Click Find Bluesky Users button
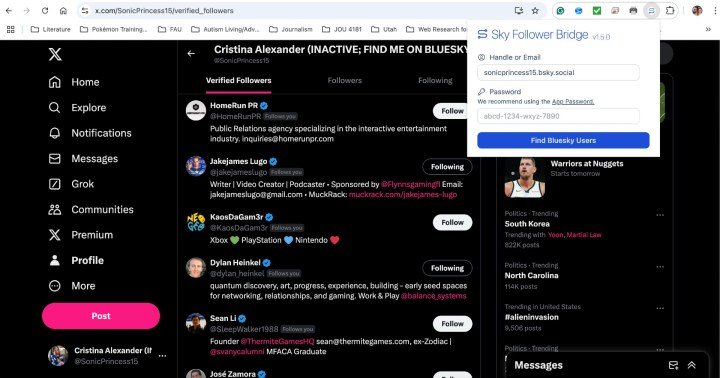The width and height of the screenshot is (720, 378). 563,141
